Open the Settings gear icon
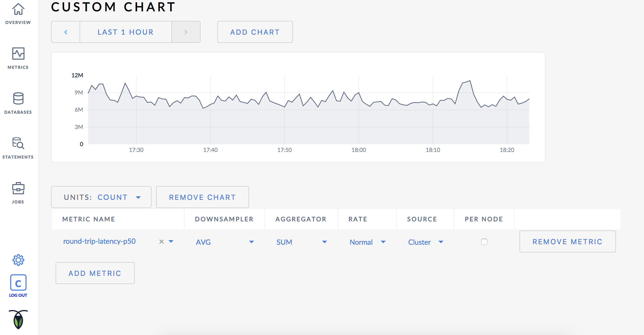This screenshot has width=644, height=335. [x=18, y=260]
